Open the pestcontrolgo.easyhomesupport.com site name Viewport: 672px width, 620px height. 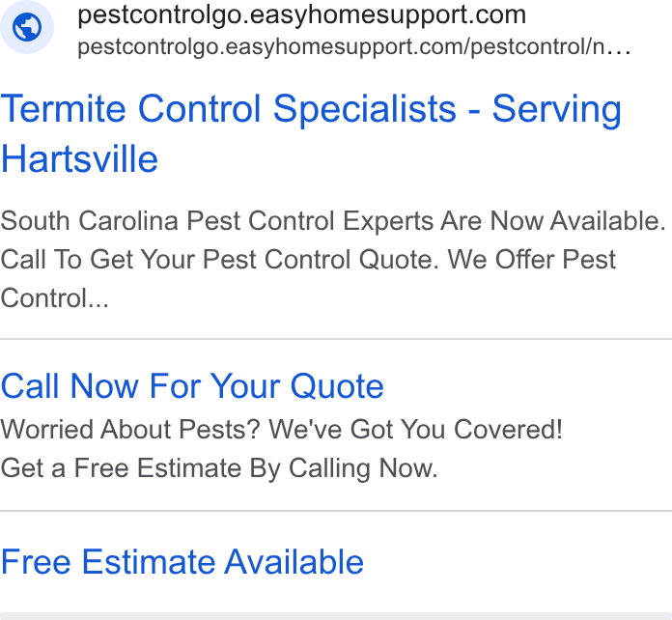(301, 15)
